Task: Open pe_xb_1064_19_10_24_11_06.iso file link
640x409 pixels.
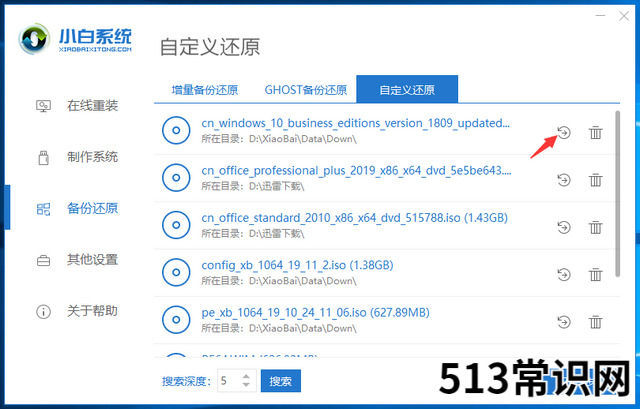Action: (316, 313)
